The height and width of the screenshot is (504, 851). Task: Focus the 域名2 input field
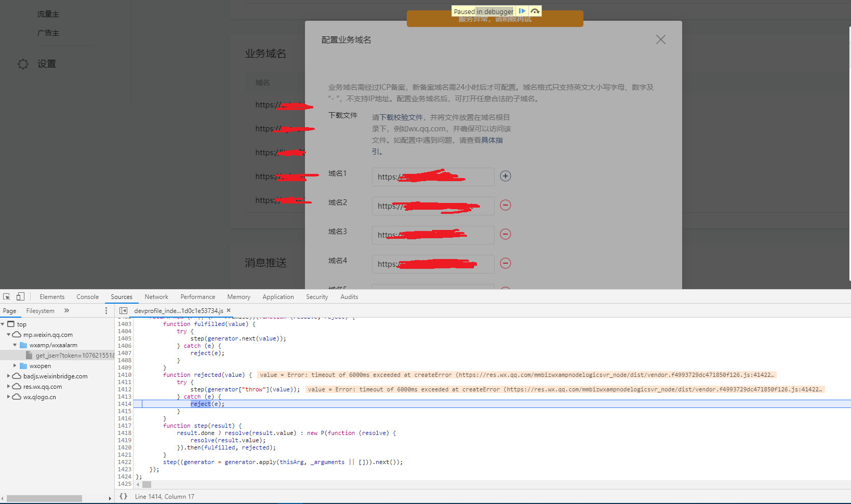[433, 206]
